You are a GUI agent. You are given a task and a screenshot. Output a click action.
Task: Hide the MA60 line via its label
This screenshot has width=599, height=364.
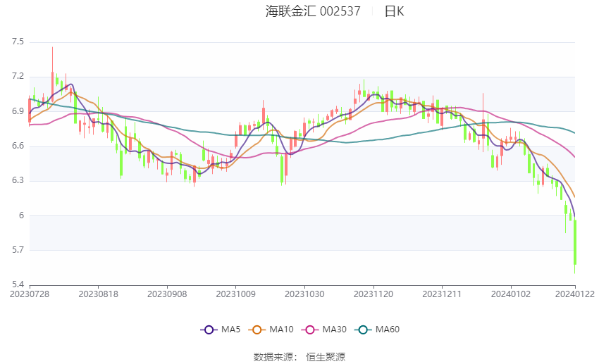click(x=388, y=330)
